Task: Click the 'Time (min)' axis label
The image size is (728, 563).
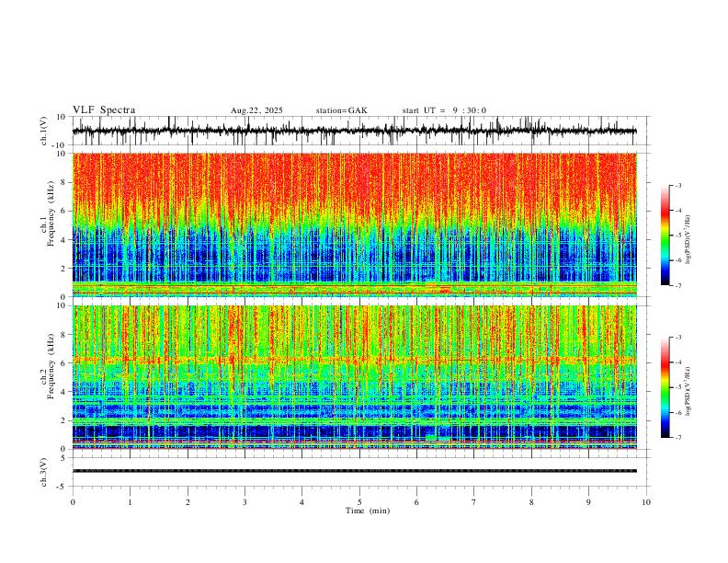Action: click(x=368, y=511)
